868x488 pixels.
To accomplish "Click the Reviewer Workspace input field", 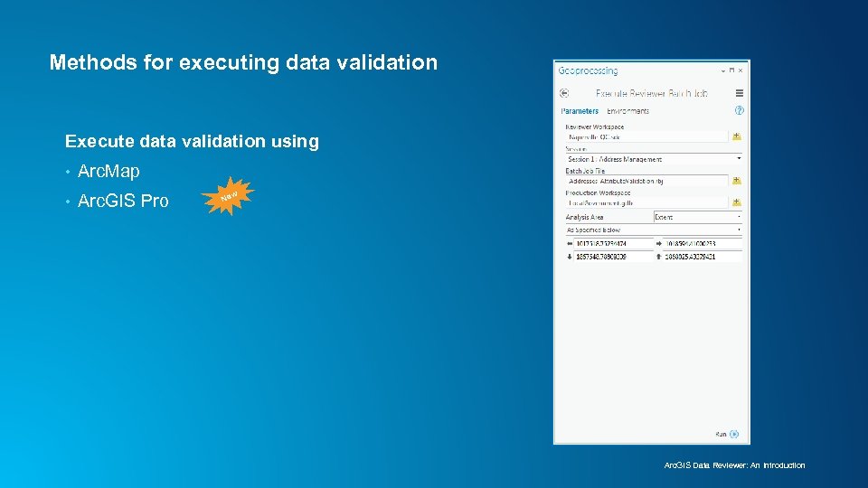I will click(x=646, y=136).
